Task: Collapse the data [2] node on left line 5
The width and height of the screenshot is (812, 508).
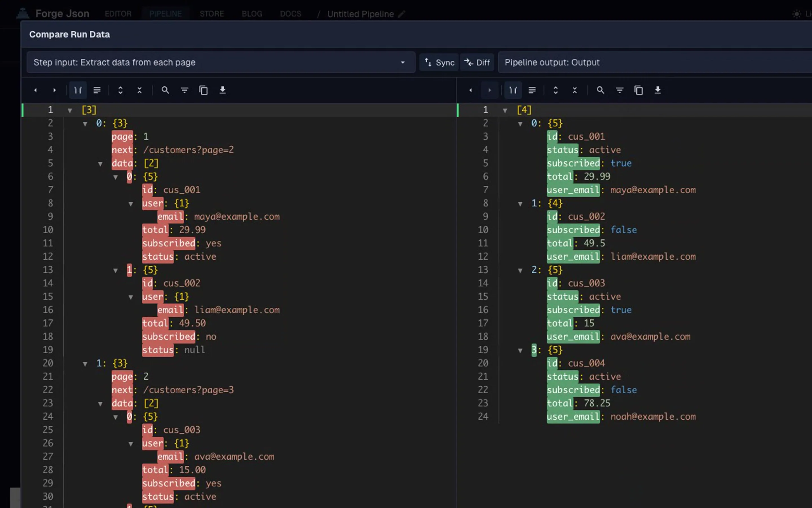Action: (x=100, y=164)
